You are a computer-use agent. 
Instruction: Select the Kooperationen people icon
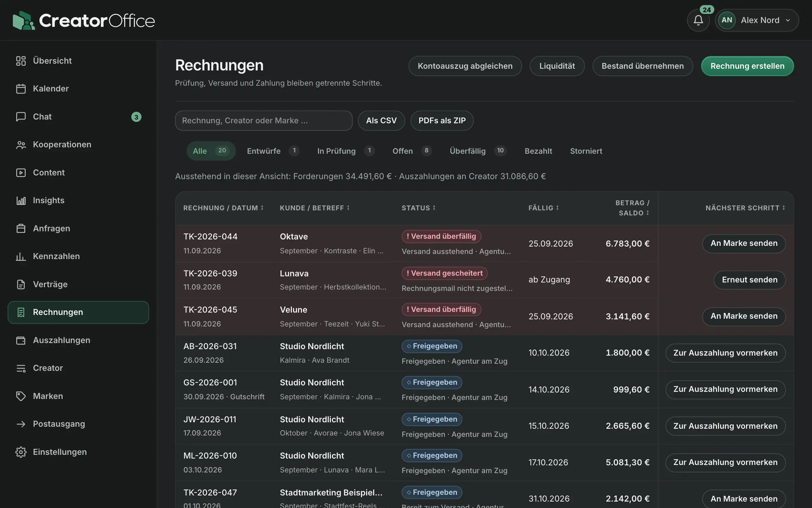point(21,145)
